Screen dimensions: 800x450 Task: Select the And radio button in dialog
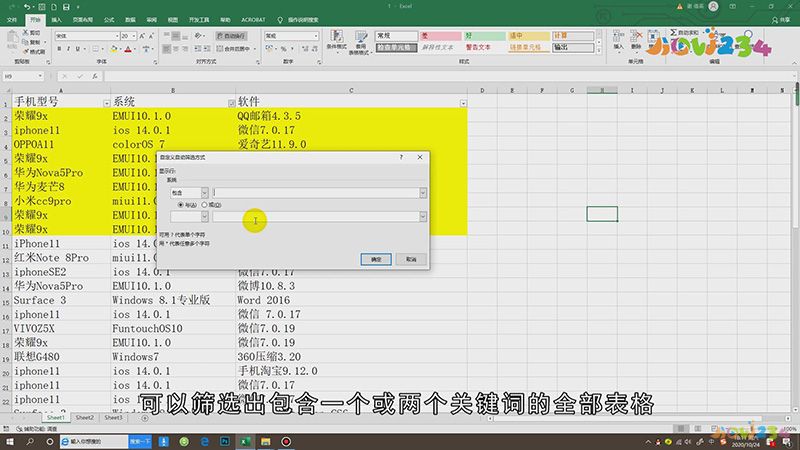[181, 205]
